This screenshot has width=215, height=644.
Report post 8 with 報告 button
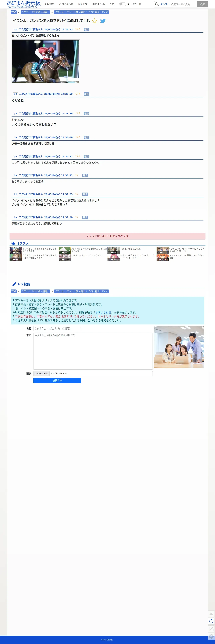[x=85, y=217]
